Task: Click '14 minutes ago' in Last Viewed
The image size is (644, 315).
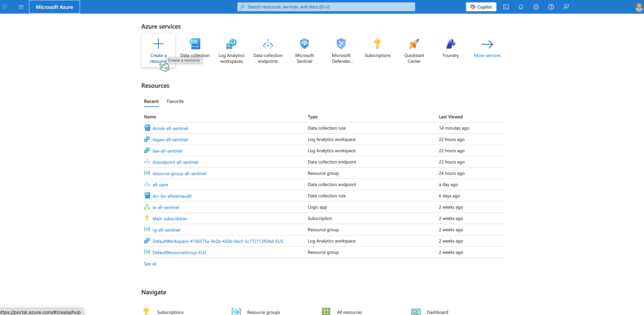Action: click(454, 128)
